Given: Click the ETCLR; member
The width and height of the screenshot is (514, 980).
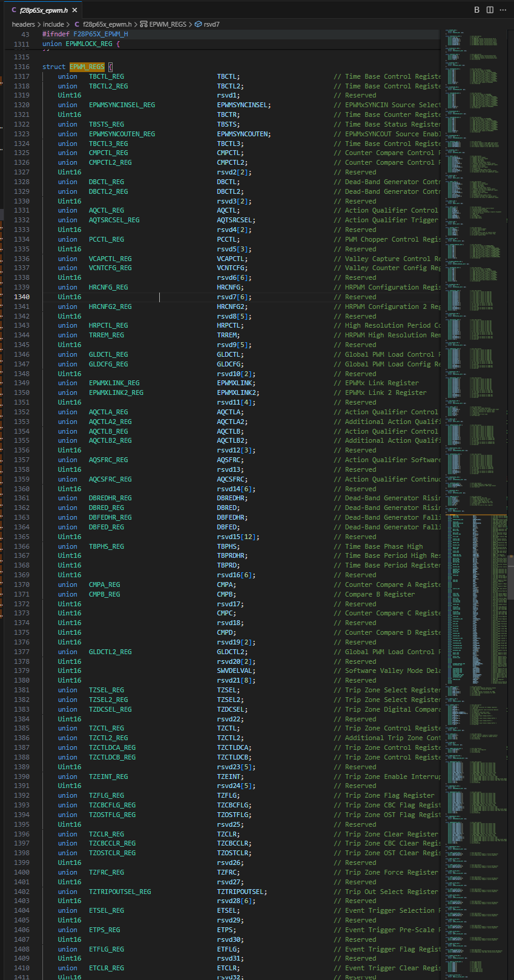Looking at the screenshot, I should coord(229,968).
